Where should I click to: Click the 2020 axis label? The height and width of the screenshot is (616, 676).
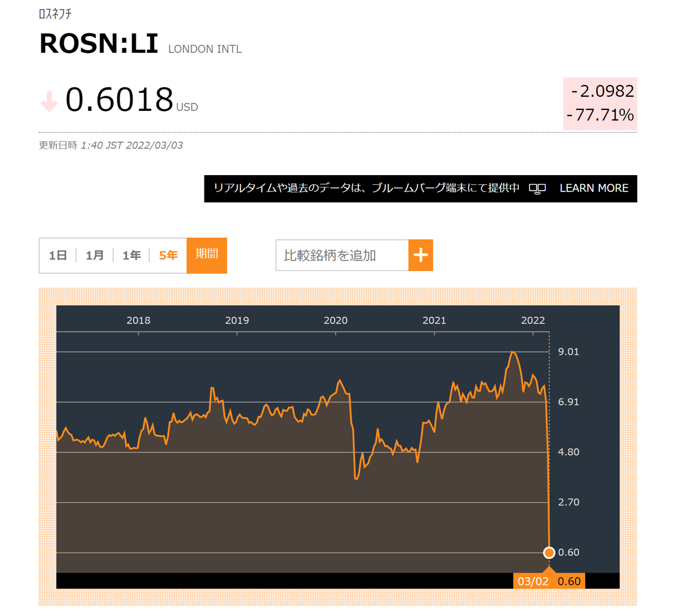click(x=336, y=320)
